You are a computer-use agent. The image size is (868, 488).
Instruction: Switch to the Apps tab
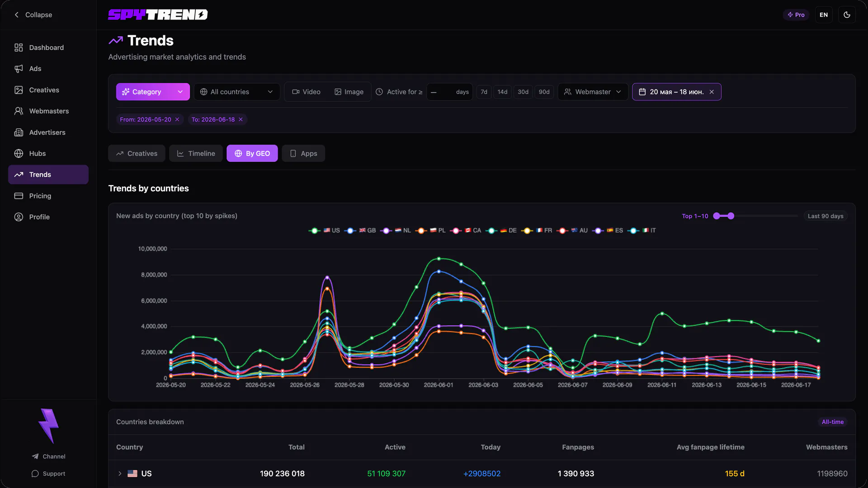pos(303,154)
